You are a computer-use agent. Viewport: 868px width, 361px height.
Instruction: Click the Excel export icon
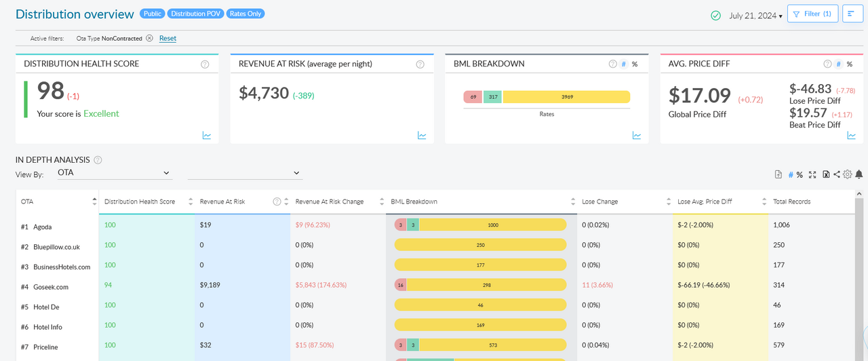click(x=826, y=174)
